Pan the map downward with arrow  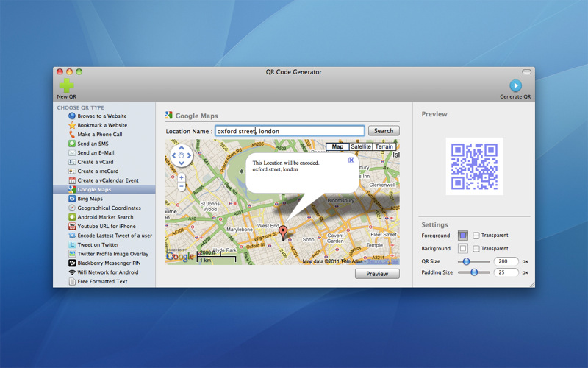(182, 163)
